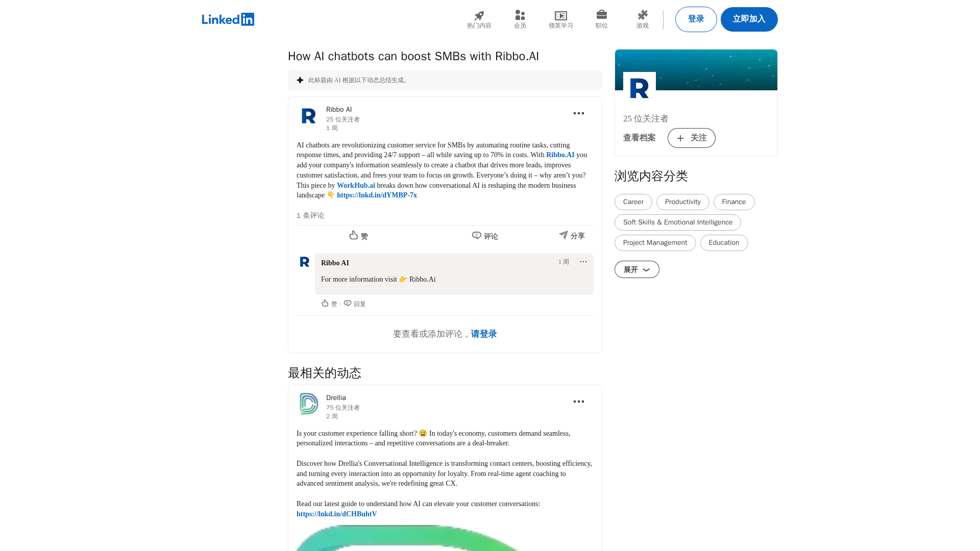Open the comment's three-dot options
Viewport: 980px width, 551px height.
[583, 262]
